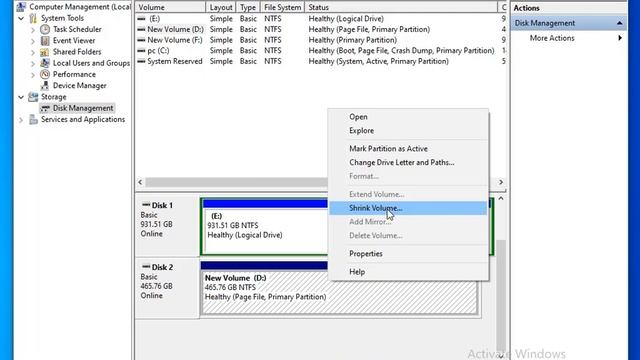Expand the Local Users and Groups node

point(33,63)
